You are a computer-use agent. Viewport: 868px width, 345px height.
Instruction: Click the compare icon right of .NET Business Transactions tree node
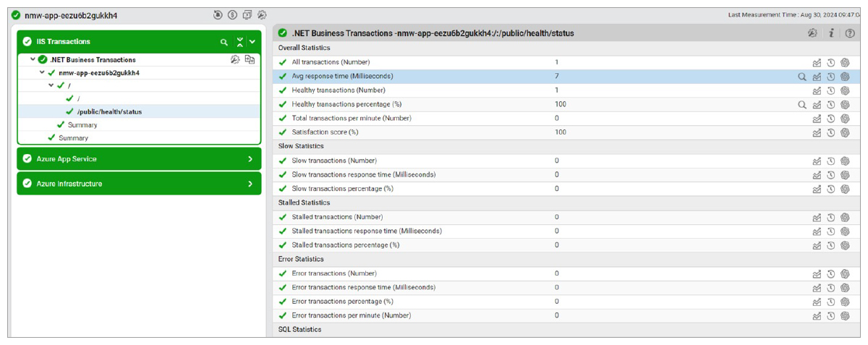point(249,60)
